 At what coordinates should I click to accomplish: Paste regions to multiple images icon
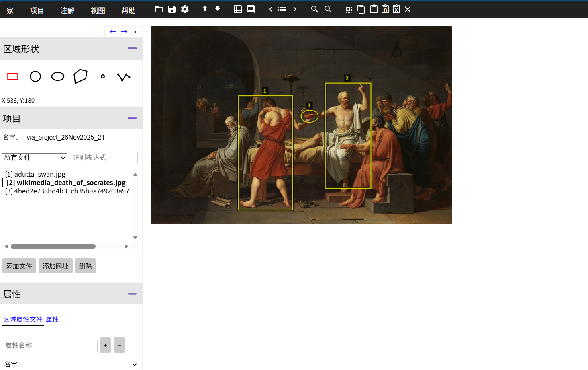point(385,9)
